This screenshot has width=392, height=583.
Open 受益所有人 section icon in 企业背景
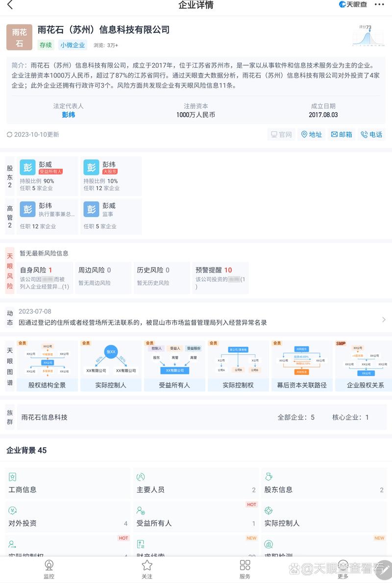(141, 510)
